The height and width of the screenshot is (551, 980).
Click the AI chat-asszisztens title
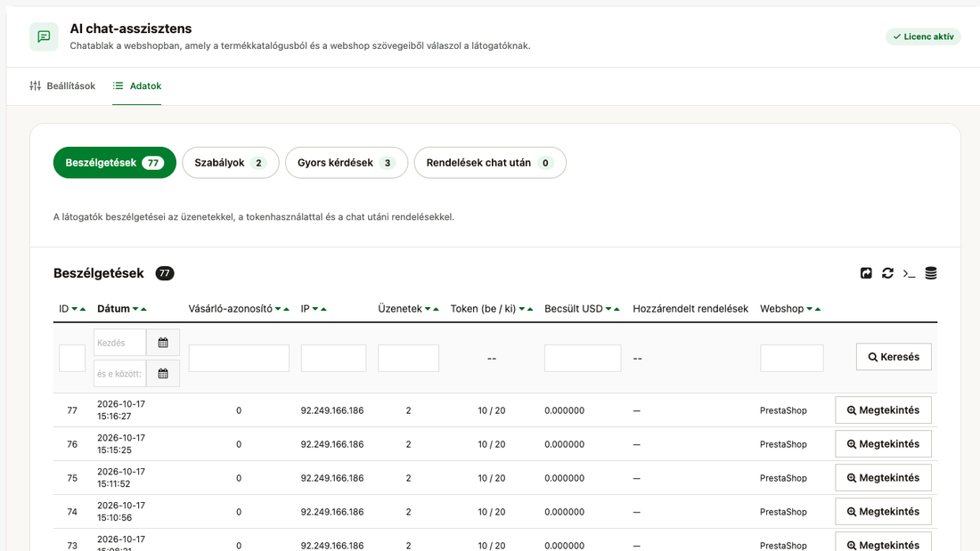[x=131, y=28]
